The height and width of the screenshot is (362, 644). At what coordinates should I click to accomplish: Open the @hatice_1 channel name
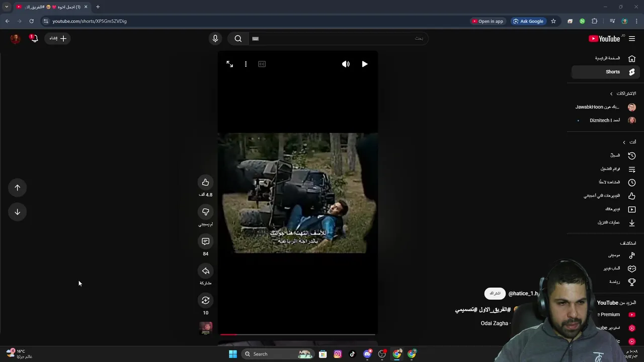(x=523, y=294)
